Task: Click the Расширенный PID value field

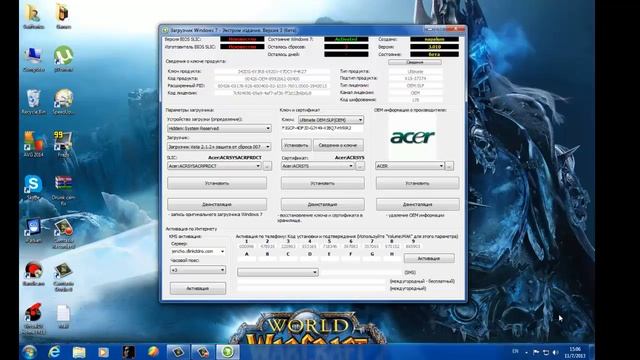Action: [x=272, y=86]
